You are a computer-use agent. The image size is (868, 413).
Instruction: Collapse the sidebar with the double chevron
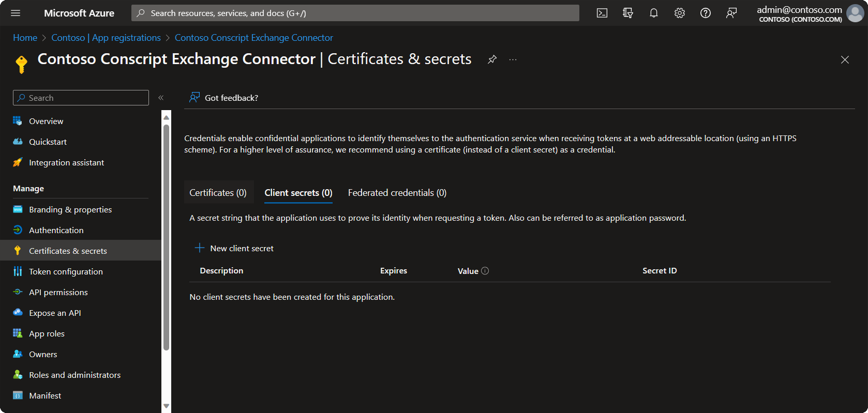[161, 98]
